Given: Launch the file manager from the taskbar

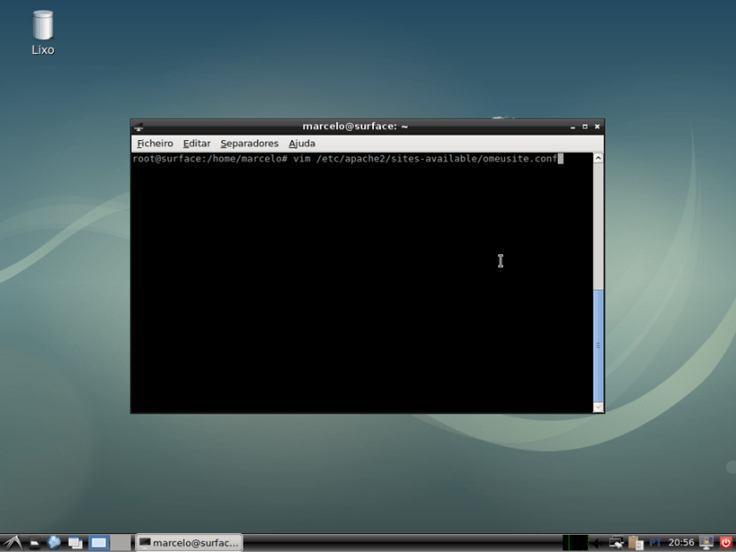Looking at the screenshot, I should click(33, 543).
